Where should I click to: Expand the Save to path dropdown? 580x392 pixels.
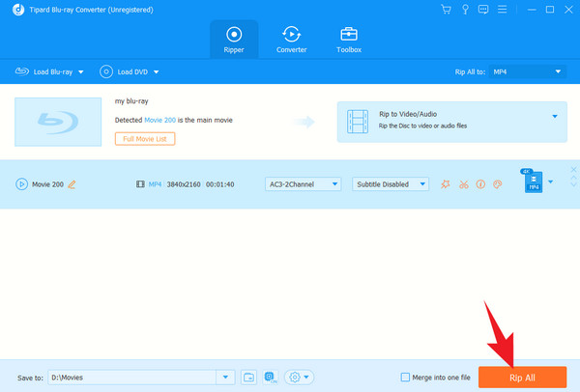click(225, 378)
